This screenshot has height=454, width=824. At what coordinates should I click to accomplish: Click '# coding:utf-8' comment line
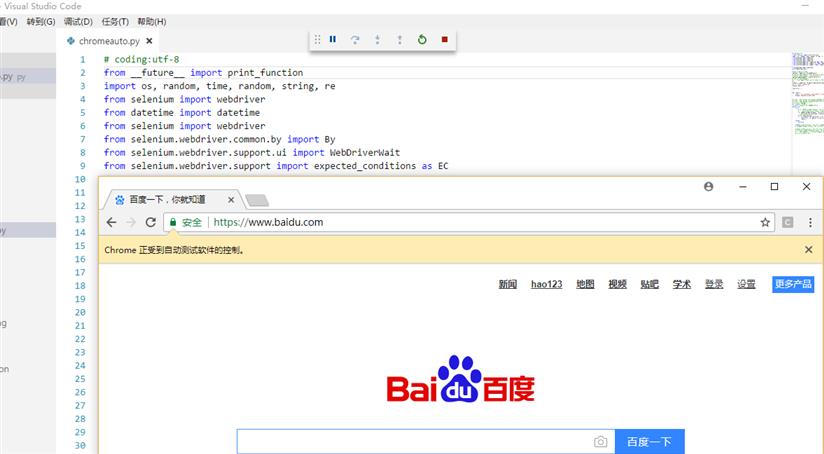[141, 59]
